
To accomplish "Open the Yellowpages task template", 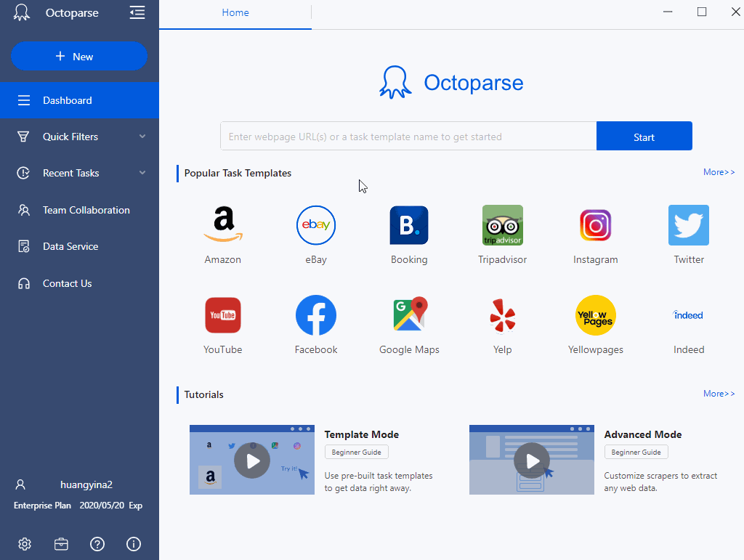I will pos(596,315).
